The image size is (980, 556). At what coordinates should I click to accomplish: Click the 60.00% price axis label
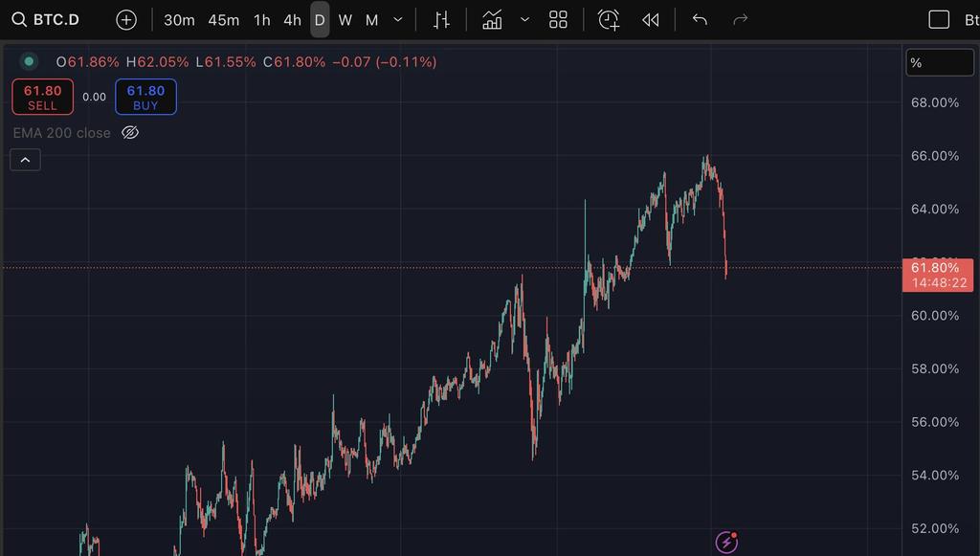point(935,316)
